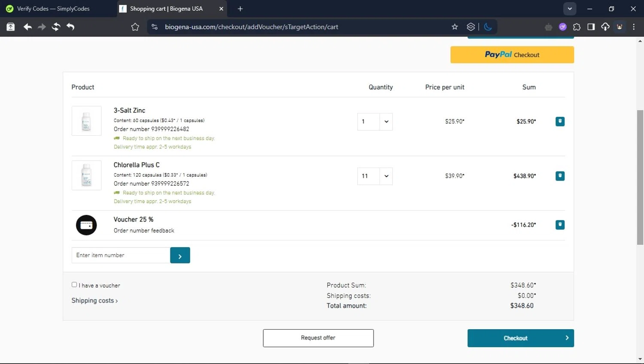644x364 pixels.
Task: Click the grey robot extension icon
Action: (548, 27)
